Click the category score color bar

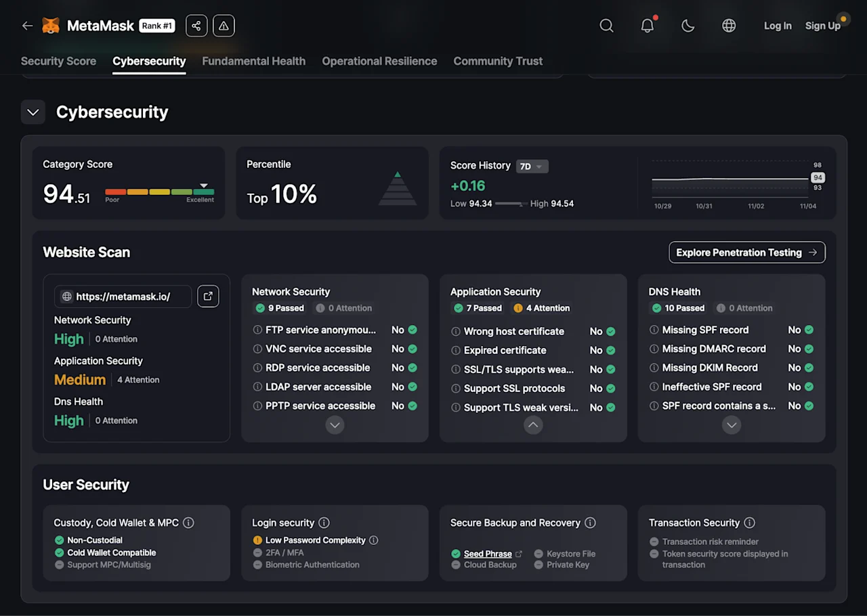160,192
